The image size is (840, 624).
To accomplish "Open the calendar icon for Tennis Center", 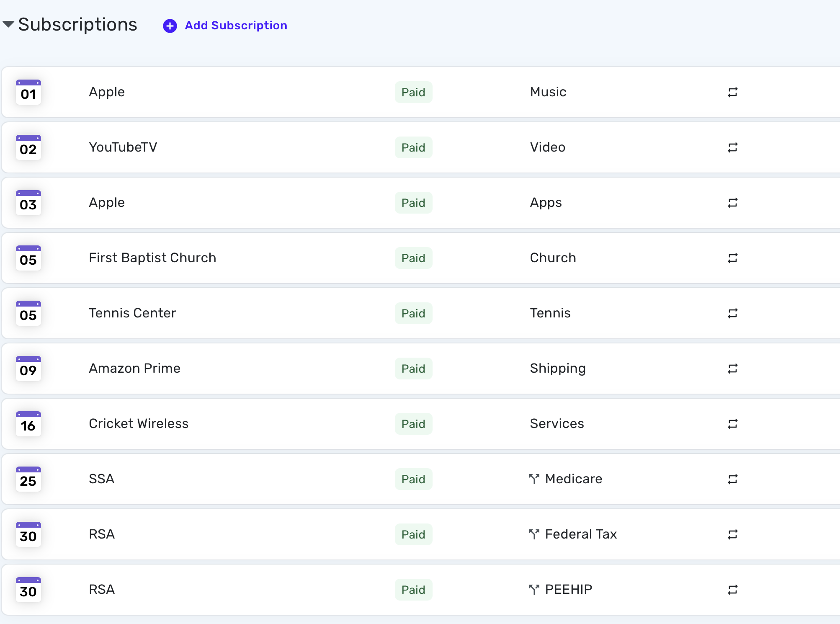I will click(28, 313).
